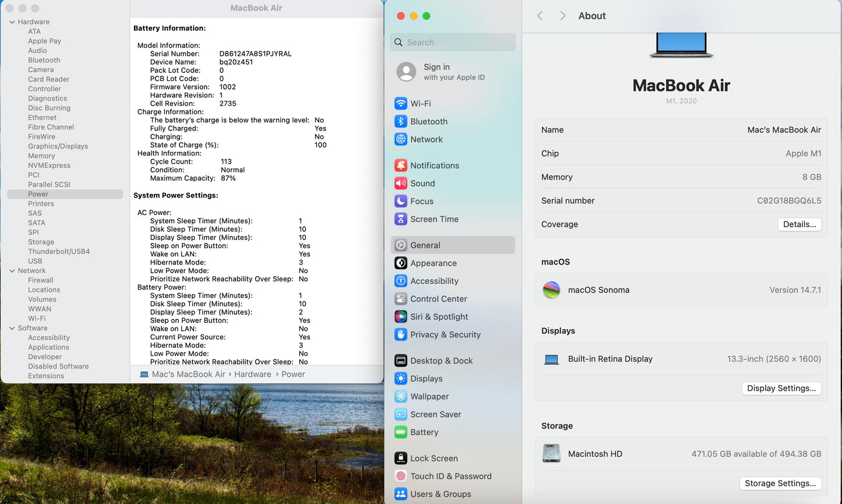Open Notifications preferences
The image size is (842, 504).
click(x=434, y=165)
